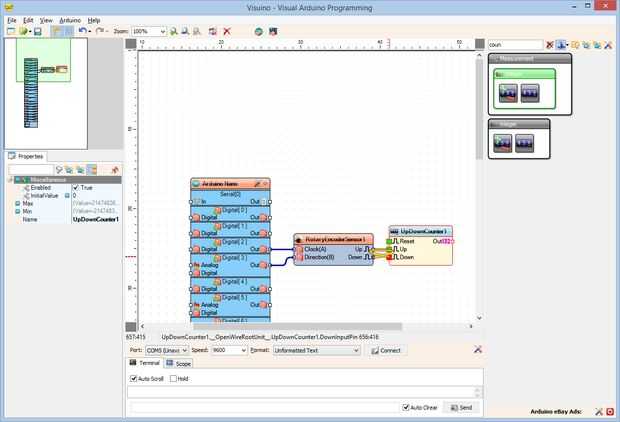The width and height of the screenshot is (620, 422).
Task: Click the canvas vertical scrollbar down arrow
Action: pyautogui.click(x=479, y=318)
